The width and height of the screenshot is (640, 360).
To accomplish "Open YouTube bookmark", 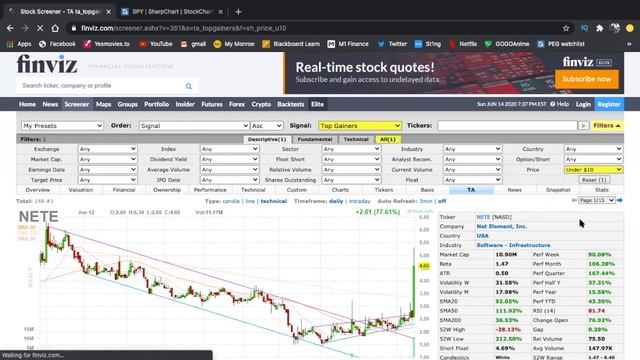I will tap(156, 44).
